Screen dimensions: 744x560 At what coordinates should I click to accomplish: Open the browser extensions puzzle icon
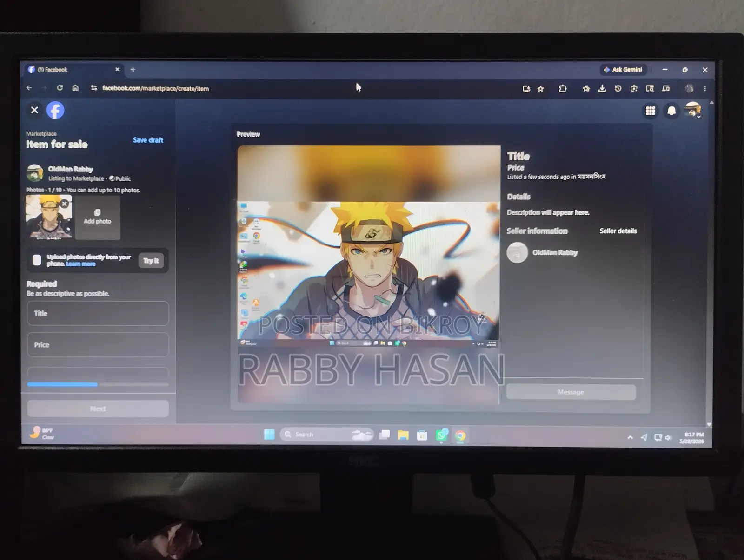(x=563, y=88)
